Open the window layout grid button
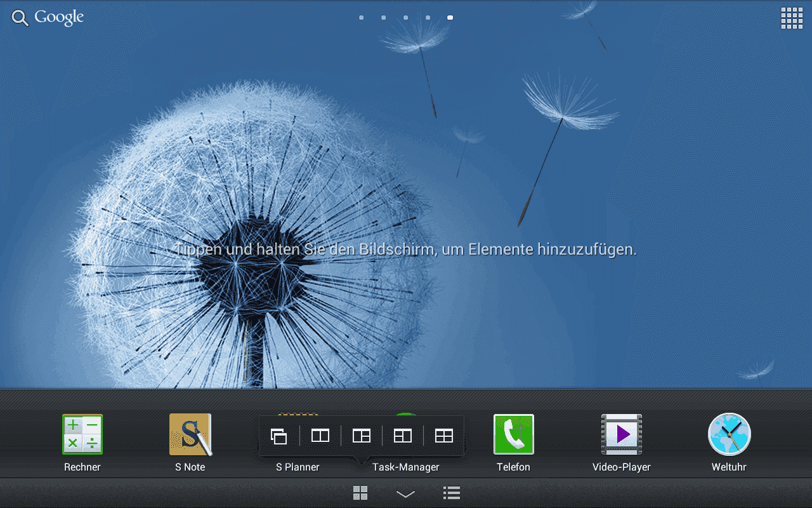The height and width of the screenshot is (508, 812). pyautogui.click(x=360, y=493)
